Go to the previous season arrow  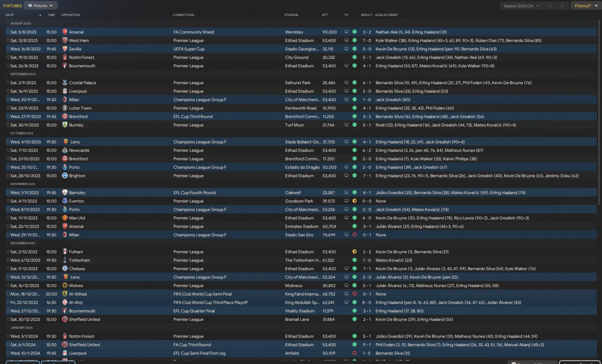point(550,6)
